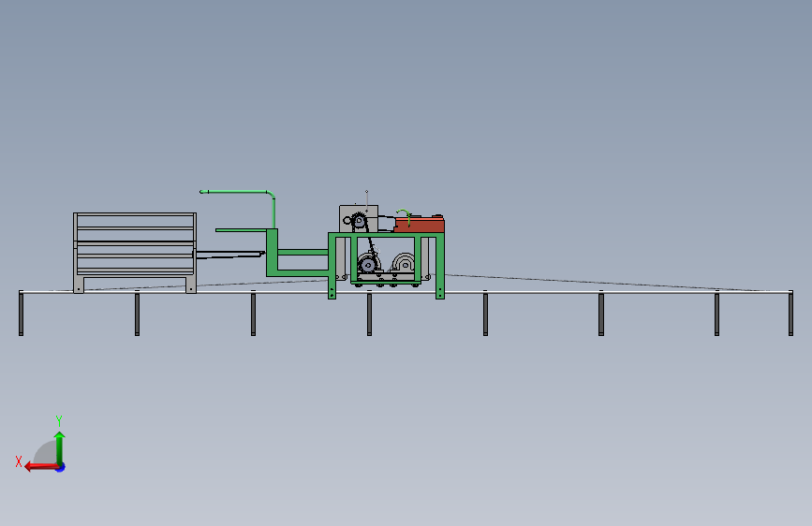The width and height of the screenshot is (812, 526).
Task: Click the Y label of the coordinate triad
Action: click(x=59, y=420)
